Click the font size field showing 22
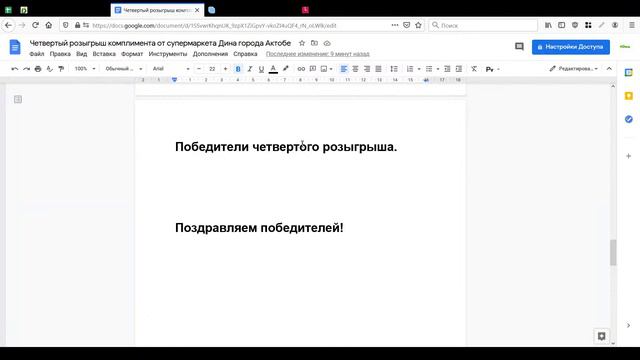Viewport: 640px width, 360px height. pyautogui.click(x=212, y=69)
